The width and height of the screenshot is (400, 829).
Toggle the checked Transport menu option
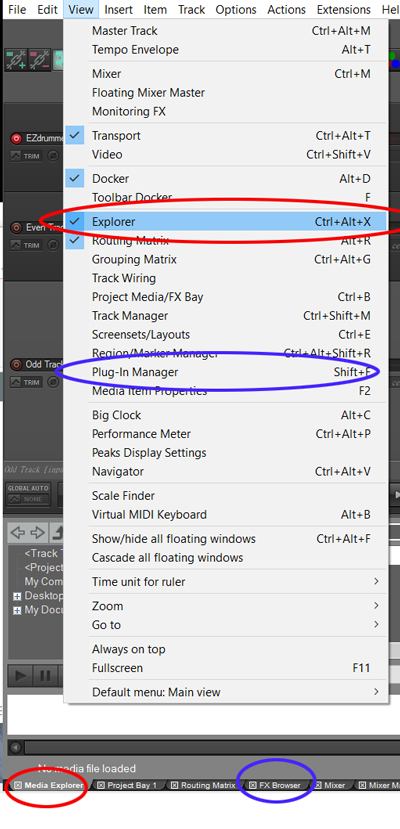pyautogui.click(x=226, y=136)
